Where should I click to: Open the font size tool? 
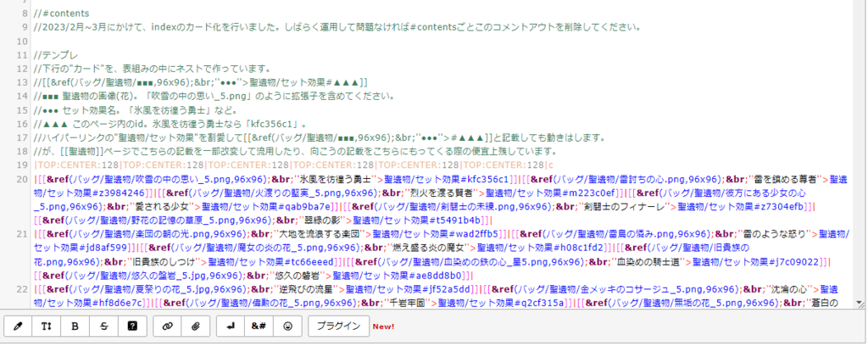tap(46, 327)
